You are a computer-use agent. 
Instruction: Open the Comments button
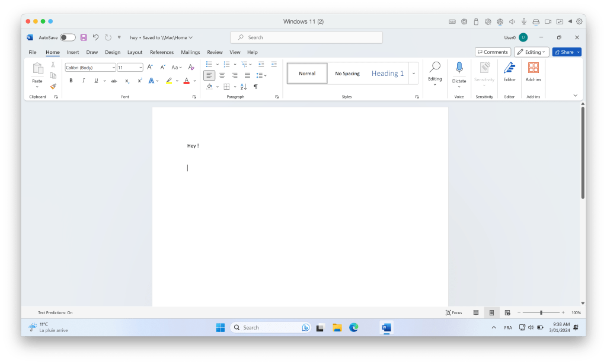[493, 52]
